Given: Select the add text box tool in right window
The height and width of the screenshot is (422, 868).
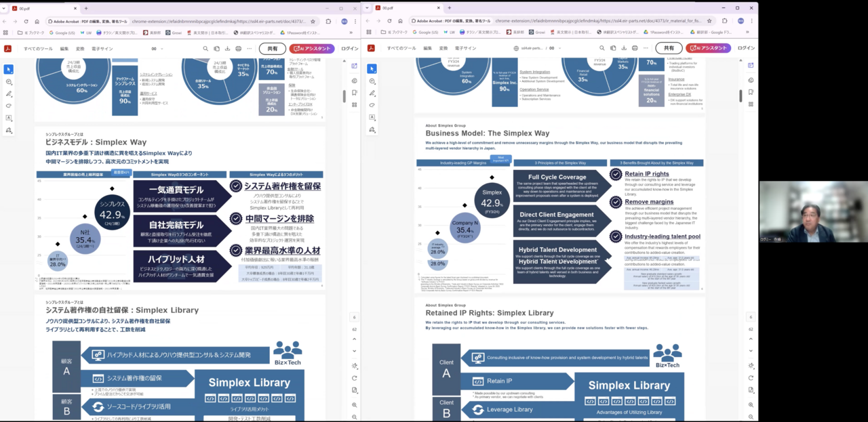Looking at the screenshot, I should tap(372, 118).
